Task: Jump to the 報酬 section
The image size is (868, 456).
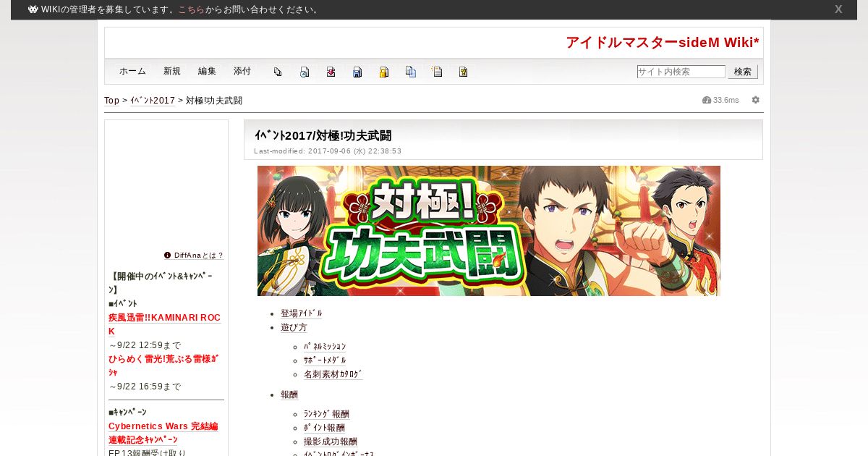Action: pyautogui.click(x=289, y=394)
